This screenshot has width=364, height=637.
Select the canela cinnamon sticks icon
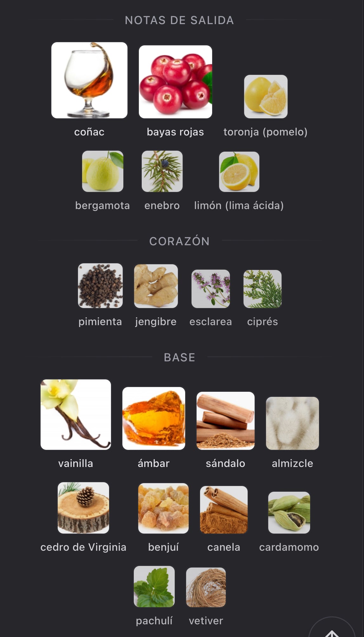[x=224, y=510]
